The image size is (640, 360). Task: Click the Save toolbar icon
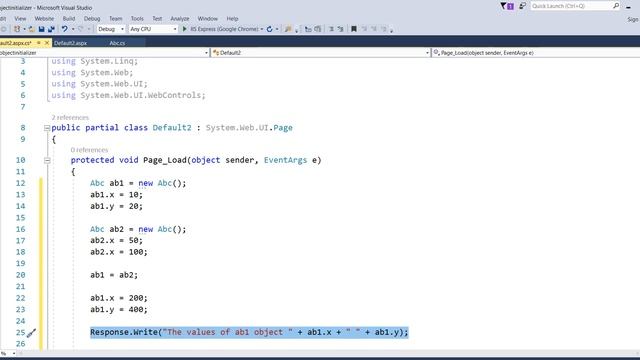(x=41, y=29)
